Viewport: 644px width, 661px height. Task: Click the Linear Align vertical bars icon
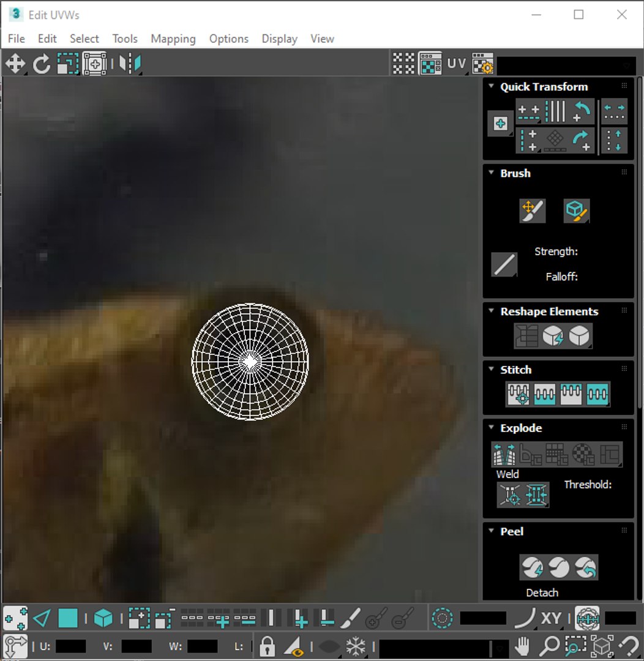(x=555, y=112)
